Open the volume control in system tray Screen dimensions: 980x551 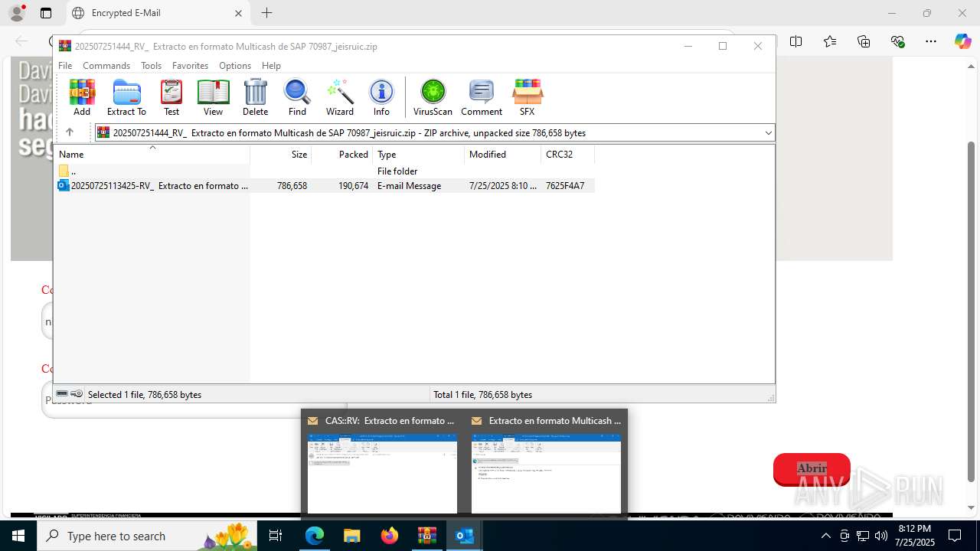(881, 536)
